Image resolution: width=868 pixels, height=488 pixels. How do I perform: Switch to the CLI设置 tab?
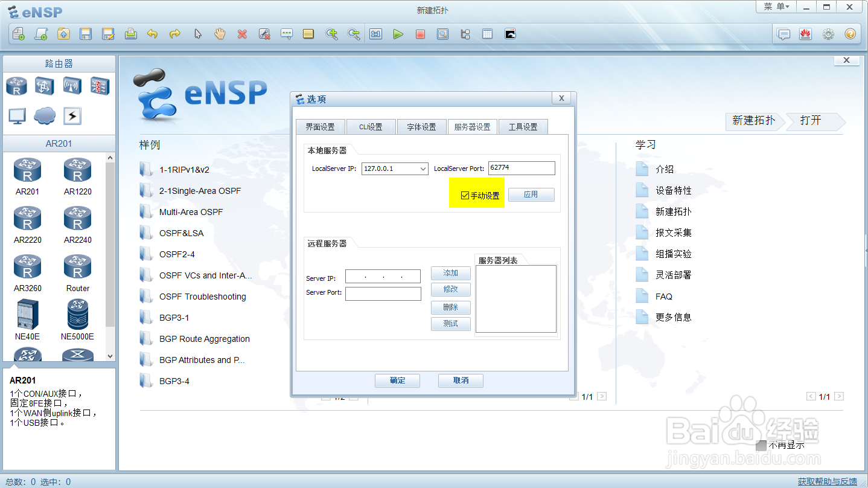371,126
